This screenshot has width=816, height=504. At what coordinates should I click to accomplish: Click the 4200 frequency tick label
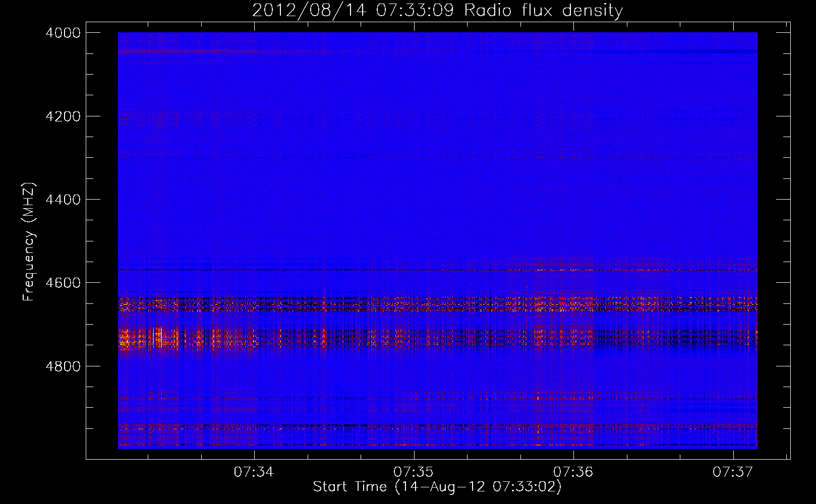[x=63, y=116]
